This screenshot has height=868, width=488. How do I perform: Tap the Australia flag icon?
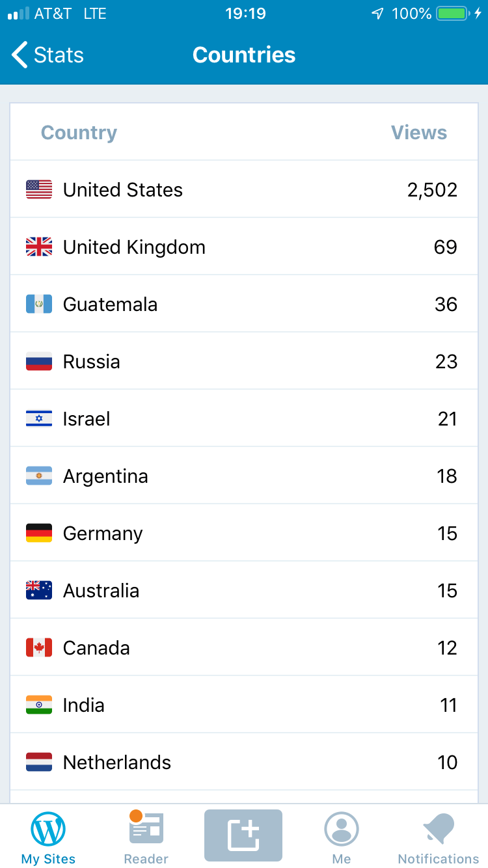pos(39,591)
